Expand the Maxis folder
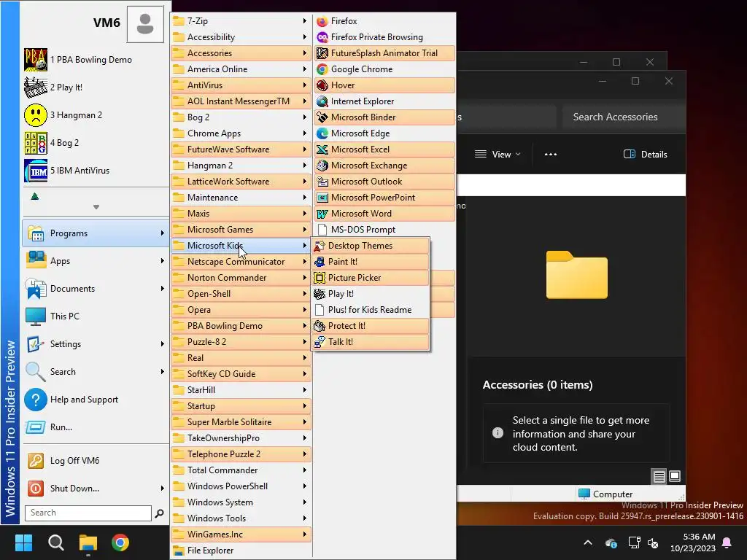The width and height of the screenshot is (747, 560). click(241, 214)
